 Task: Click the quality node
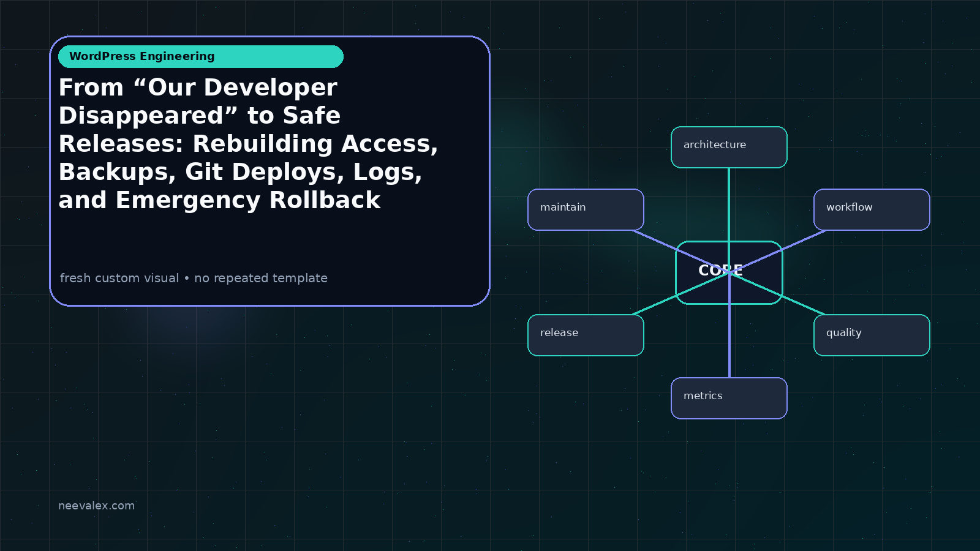click(x=872, y=335)
